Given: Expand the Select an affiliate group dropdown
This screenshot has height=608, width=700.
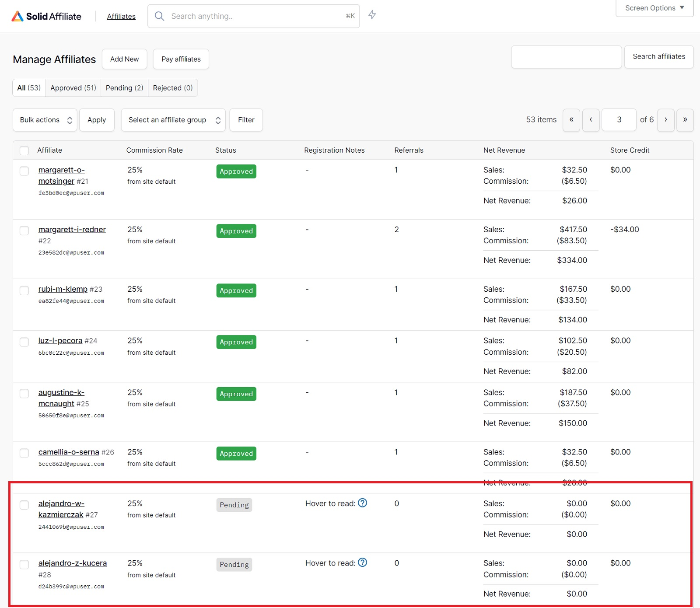Looking at the screenshot, I should (173, 120).
